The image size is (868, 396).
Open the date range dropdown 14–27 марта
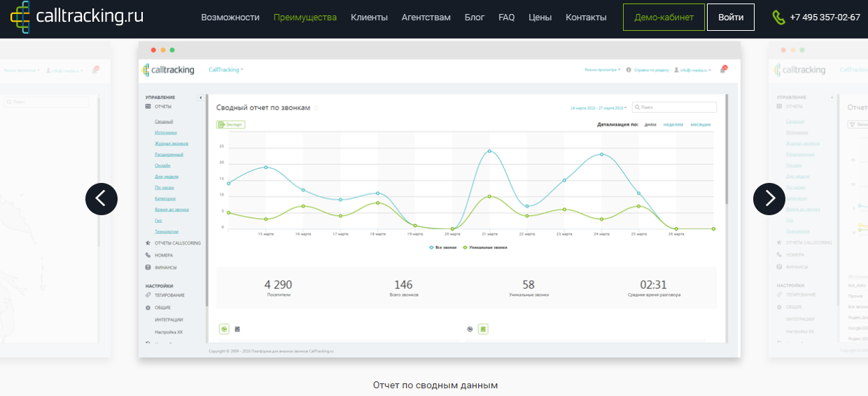(x=598, y=108)
